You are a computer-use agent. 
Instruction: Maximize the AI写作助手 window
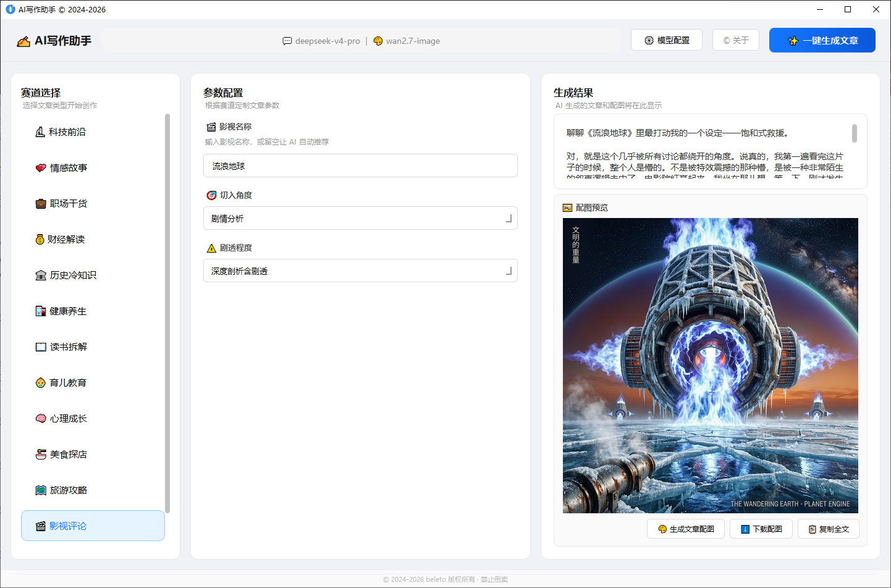tap(848, 9)
